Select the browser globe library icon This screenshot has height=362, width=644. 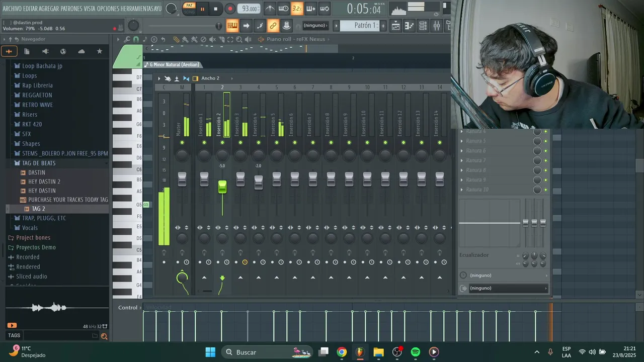[x=63, y=51]
